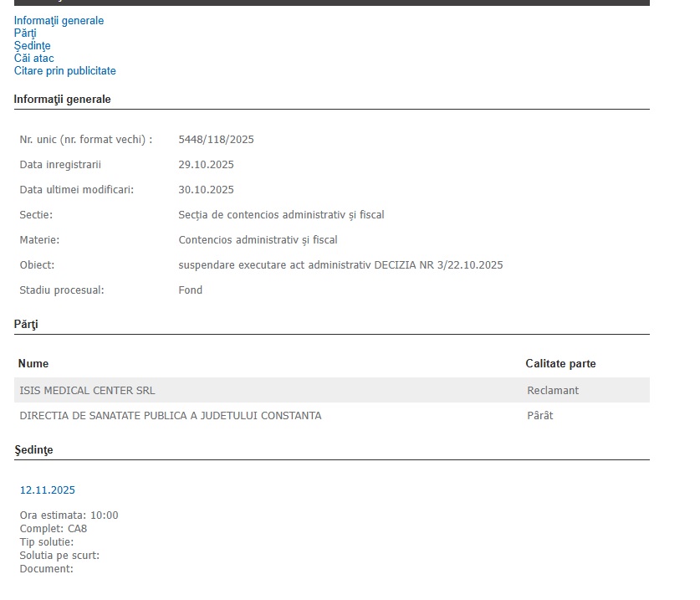
Task: Click the Ora estimata: 10:00 line
Action: pos(69,515)
